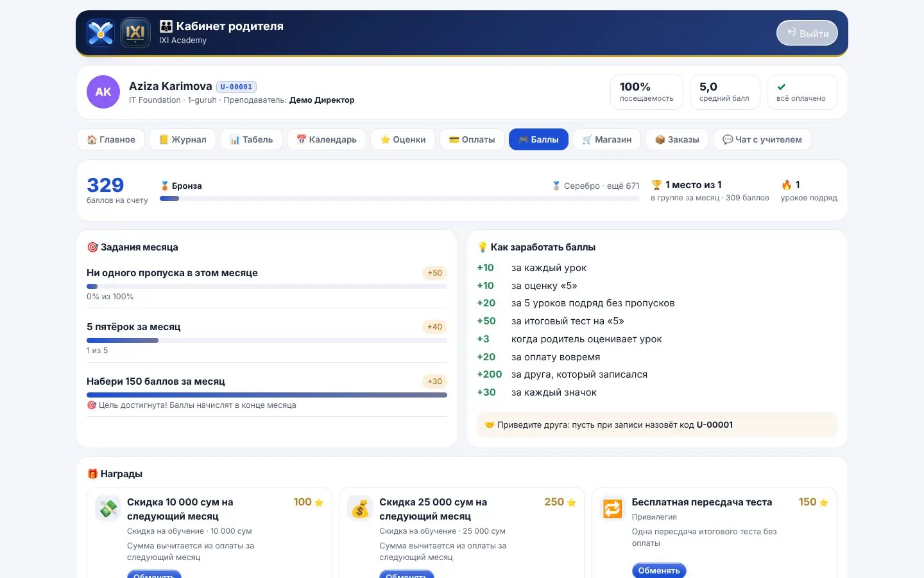The image size is (924, 578).
Task: Click the target icon beside Задания месяца
Action: [92, 247]
